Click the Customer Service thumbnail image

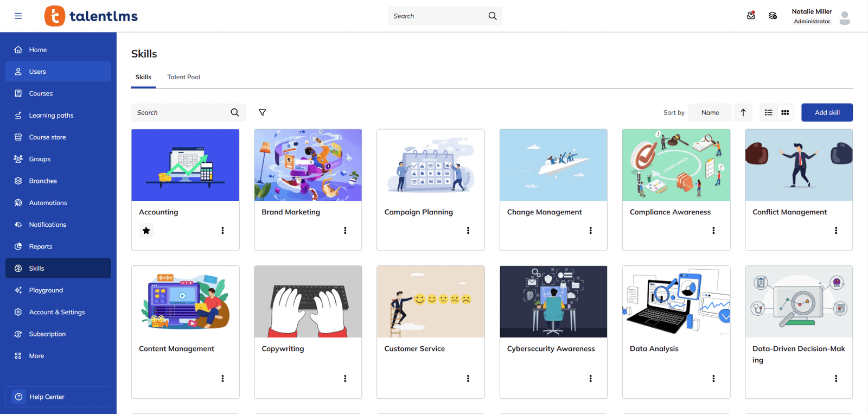tap(431, 302)
